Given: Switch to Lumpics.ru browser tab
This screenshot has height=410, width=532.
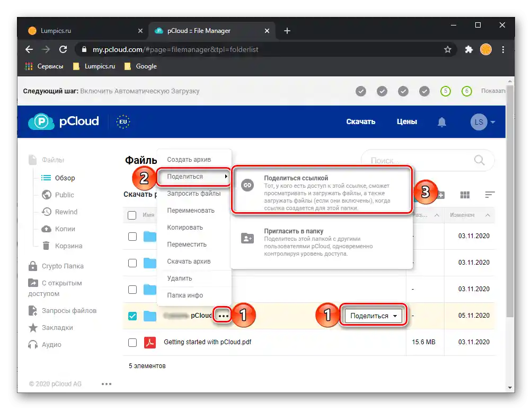Looking at the screenshot, I should [85, 31].
